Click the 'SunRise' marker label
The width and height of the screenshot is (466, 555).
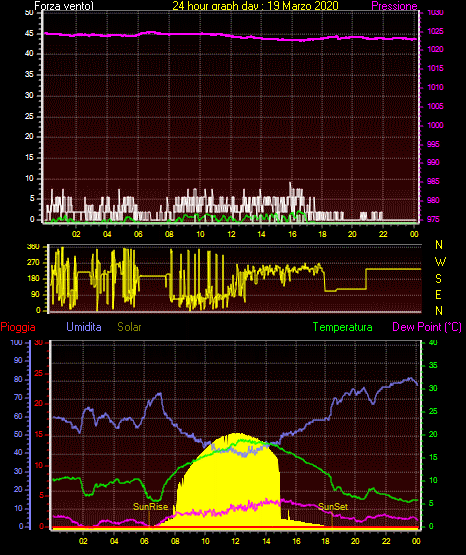pos(150,507)
